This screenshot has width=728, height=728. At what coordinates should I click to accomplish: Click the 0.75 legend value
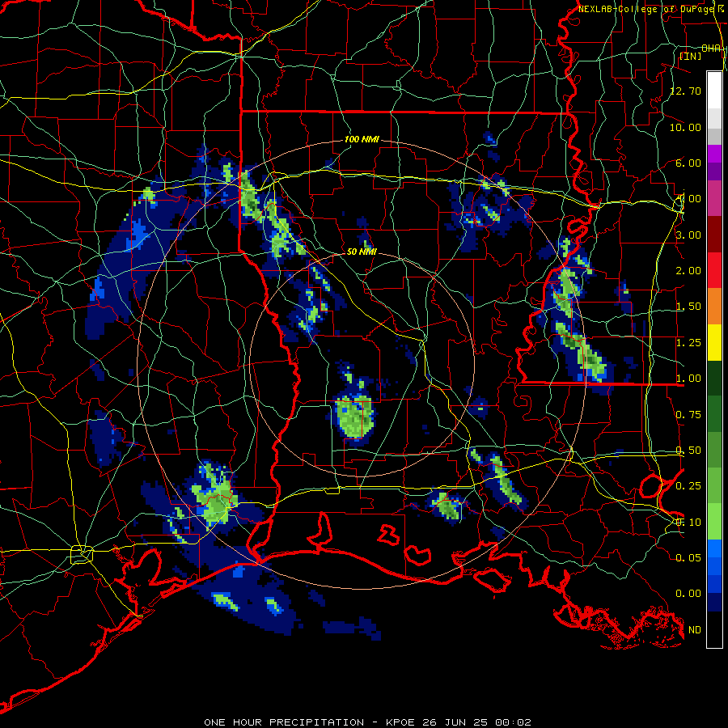coord(688,415)
